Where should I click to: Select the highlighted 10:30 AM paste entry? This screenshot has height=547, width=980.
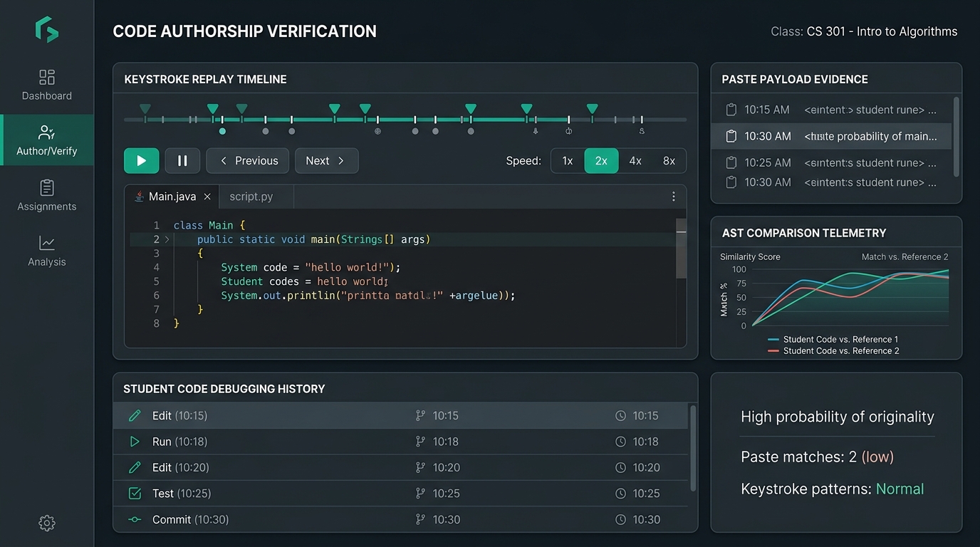pos(831,136)
